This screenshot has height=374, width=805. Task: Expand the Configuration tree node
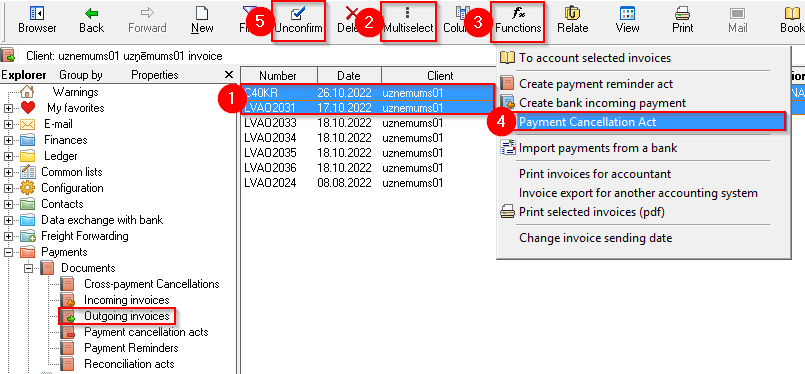pos(8,188)
